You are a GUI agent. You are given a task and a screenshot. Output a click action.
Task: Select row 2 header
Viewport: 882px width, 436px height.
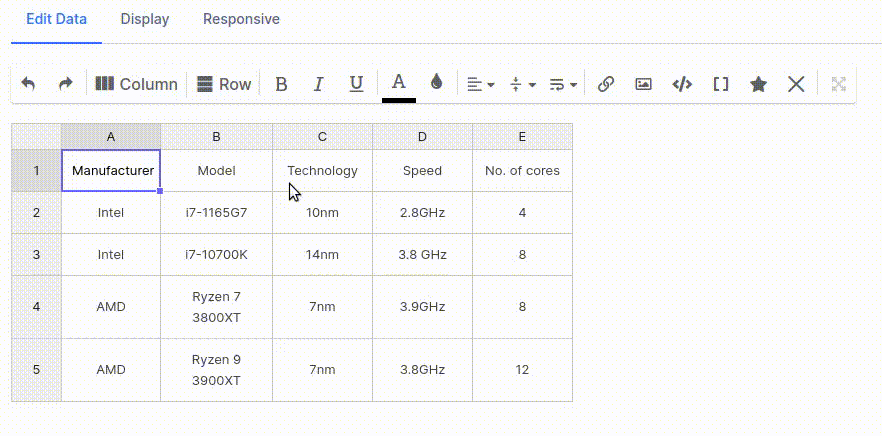tap(37, 213)
